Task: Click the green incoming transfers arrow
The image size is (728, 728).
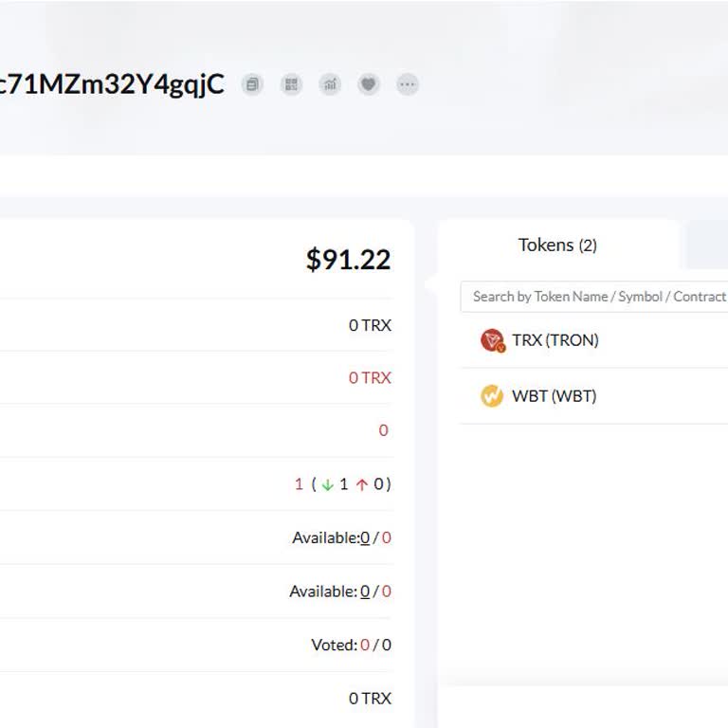Action: 328,485
